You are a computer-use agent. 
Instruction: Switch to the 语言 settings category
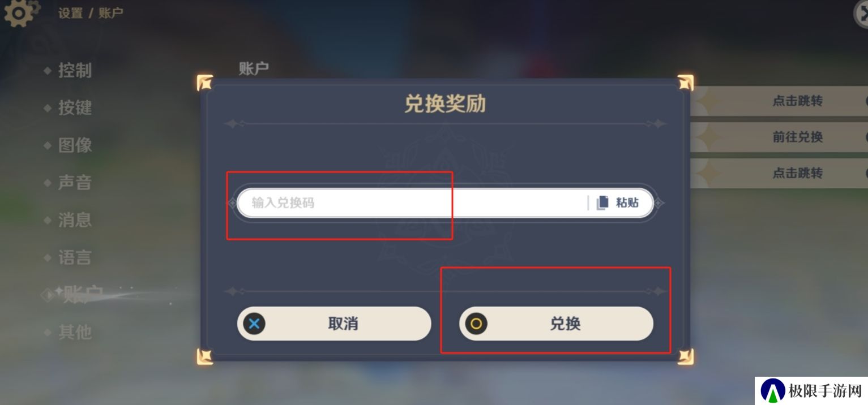[75, 257]
